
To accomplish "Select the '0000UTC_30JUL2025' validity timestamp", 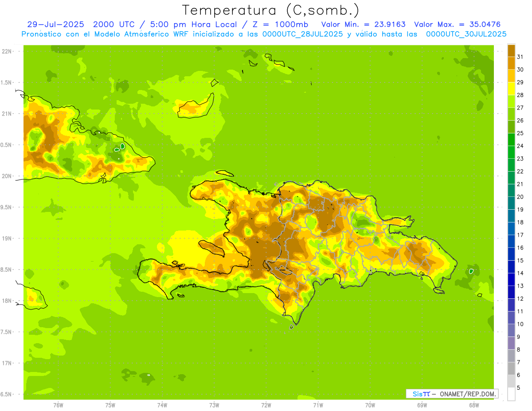I will [x=466, y=34].
